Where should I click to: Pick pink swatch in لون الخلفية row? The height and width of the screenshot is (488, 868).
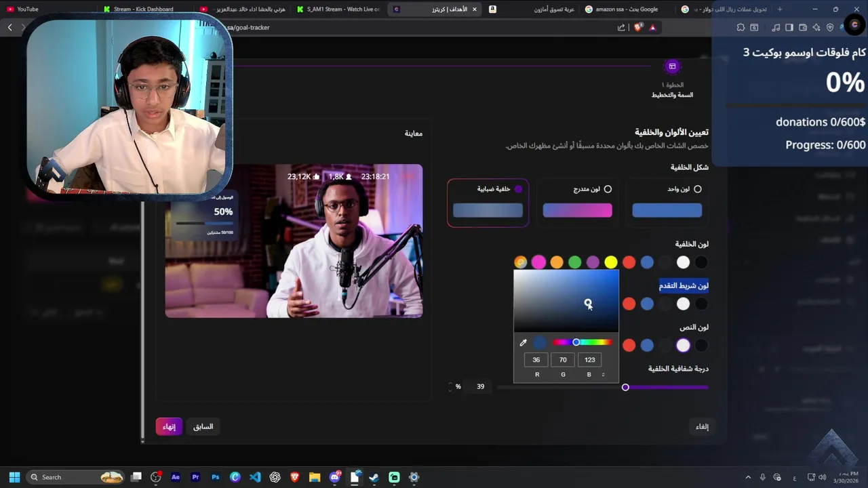pyautogui.click(x=538, y=262)
